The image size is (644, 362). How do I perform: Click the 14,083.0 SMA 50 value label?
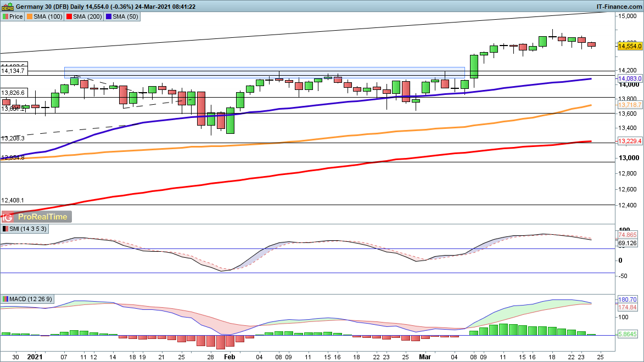point(630,79)
